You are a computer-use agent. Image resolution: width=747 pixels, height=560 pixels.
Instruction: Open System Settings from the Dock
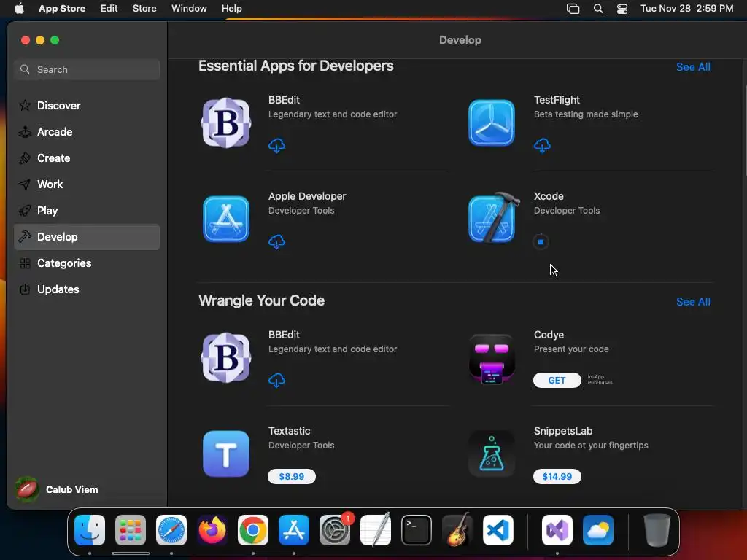(x=335, y=530)
